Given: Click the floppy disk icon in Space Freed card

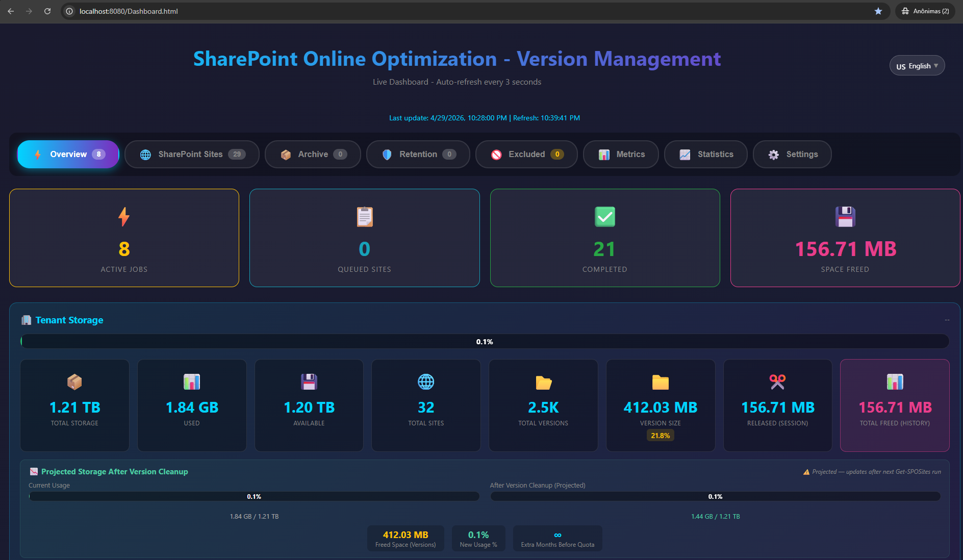Looking at the screenshot, I should pyautogui.click(x=845, y=217).
